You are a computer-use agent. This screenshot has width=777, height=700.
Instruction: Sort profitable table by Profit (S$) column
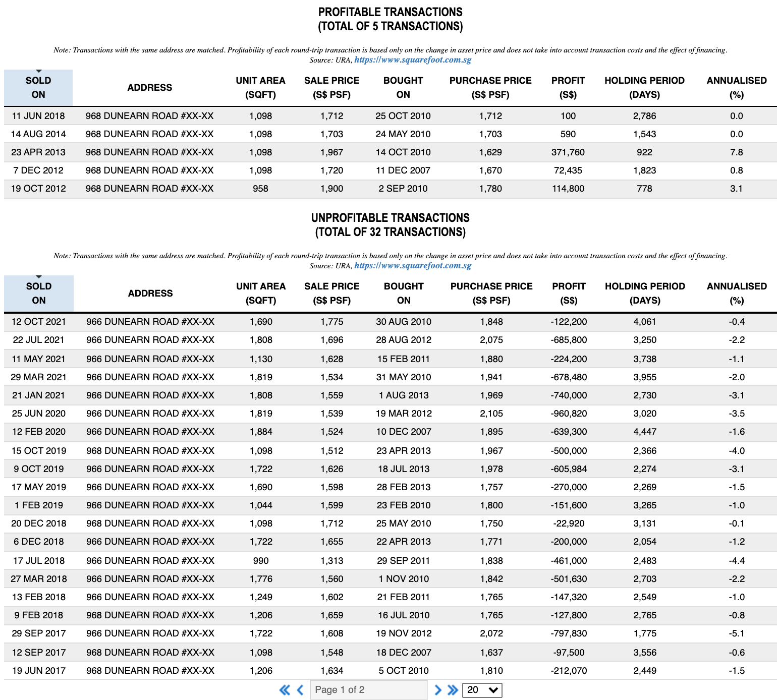pyautogui.click(x=568, y=88)
